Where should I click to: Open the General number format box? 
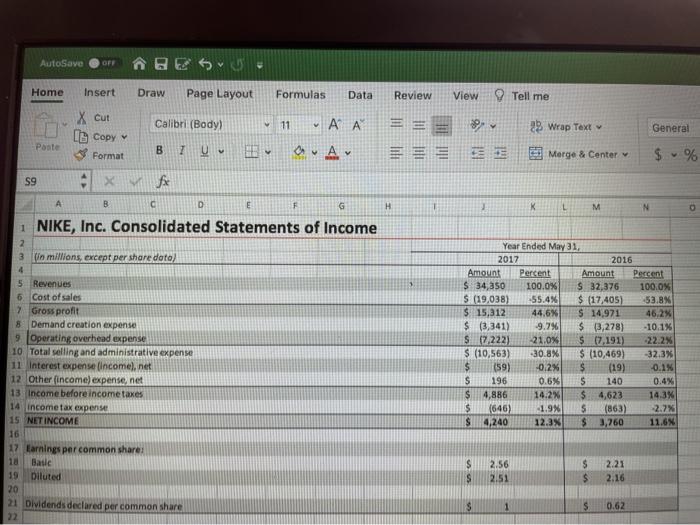tap(673, 128)
